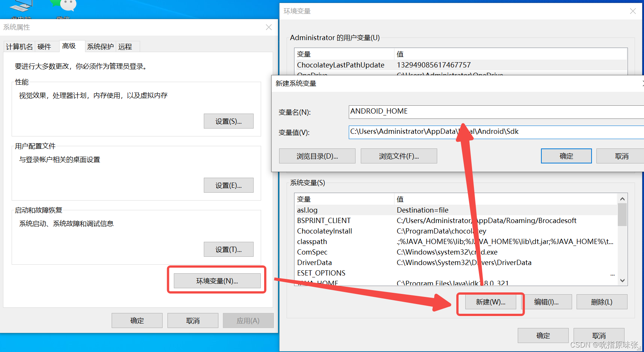
Task: Click 删除(L) system variable button
Action: [x=602, y=302]
